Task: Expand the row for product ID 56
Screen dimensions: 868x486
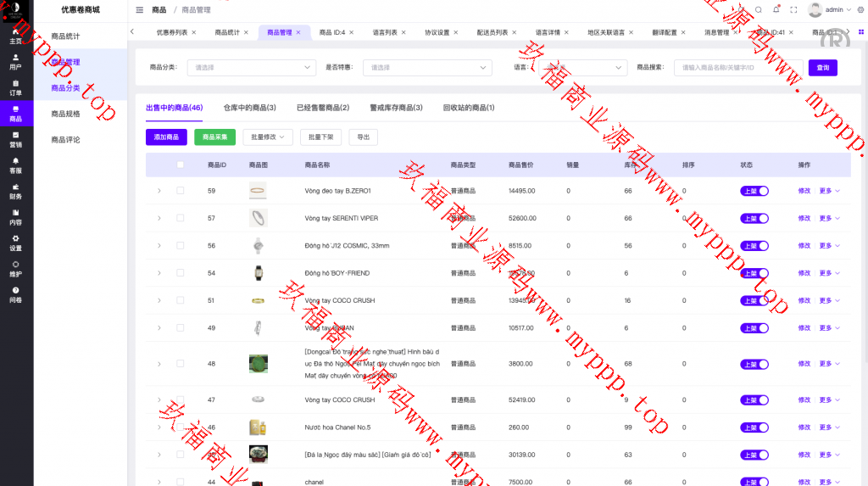Action: point(159,246)
